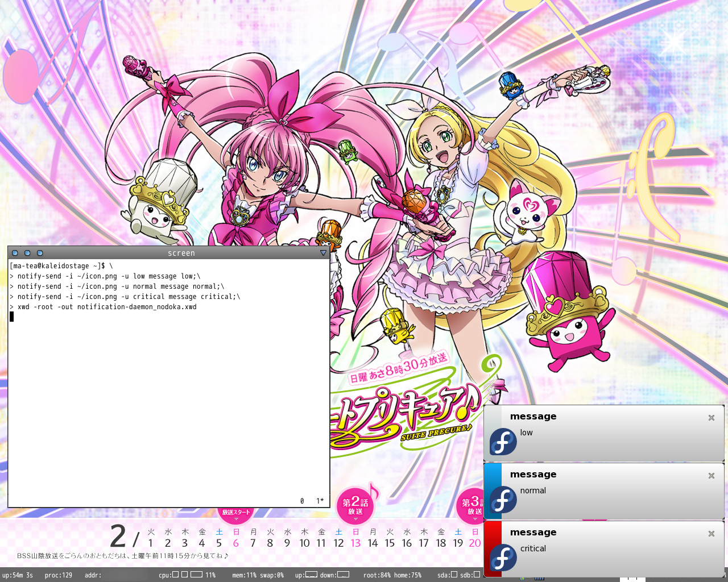Select screen window '1*' in the terminal status
Viewport: 728px width, 582px height.
[320, 501]
